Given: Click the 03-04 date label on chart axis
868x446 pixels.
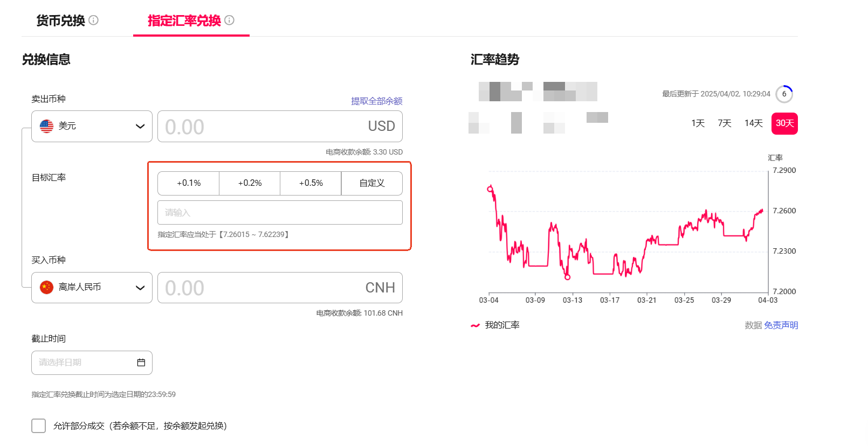Looking at the screenshot, I should (x=489, y=300).
